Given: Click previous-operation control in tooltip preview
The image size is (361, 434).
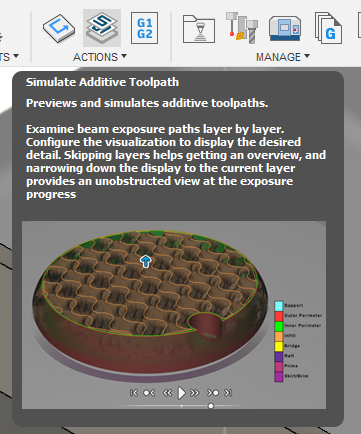Looking at the screenshot, I should coord(149,393).
